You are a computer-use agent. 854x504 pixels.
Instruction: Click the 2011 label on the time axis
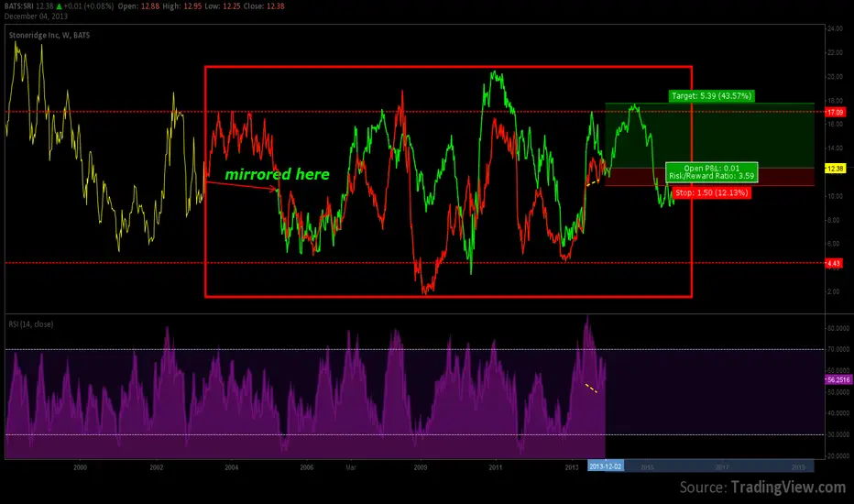[x=495, y=467]
